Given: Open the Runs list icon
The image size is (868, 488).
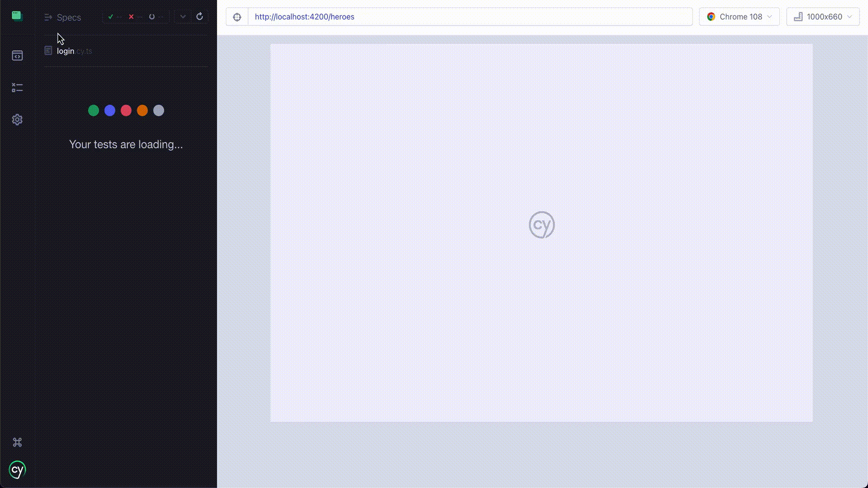Looking at the screenshot, I should coord(17,88).
